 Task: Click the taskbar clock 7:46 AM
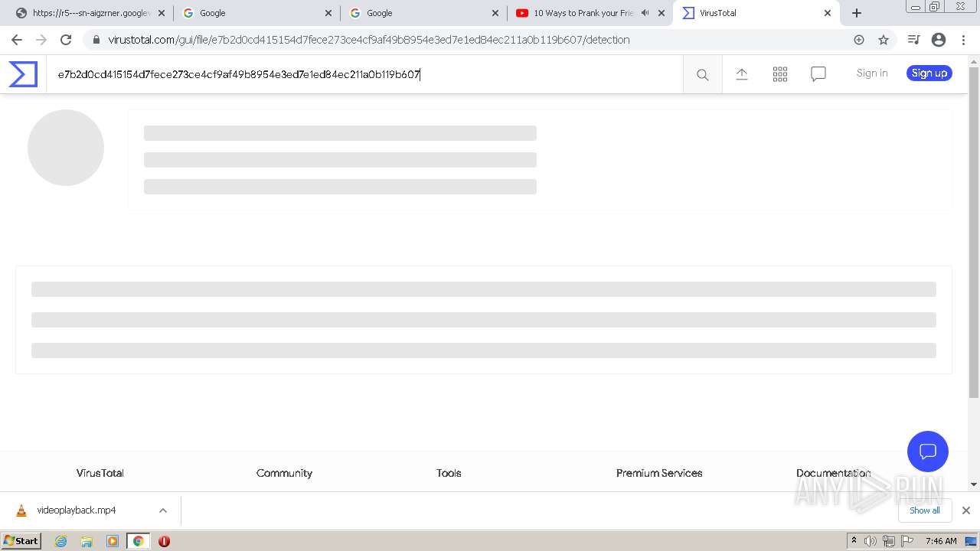(941, 541)
